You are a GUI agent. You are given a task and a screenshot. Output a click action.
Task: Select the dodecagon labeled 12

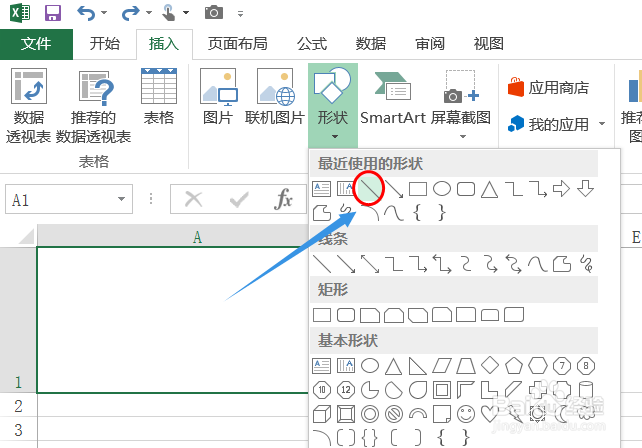click(346, 390)
